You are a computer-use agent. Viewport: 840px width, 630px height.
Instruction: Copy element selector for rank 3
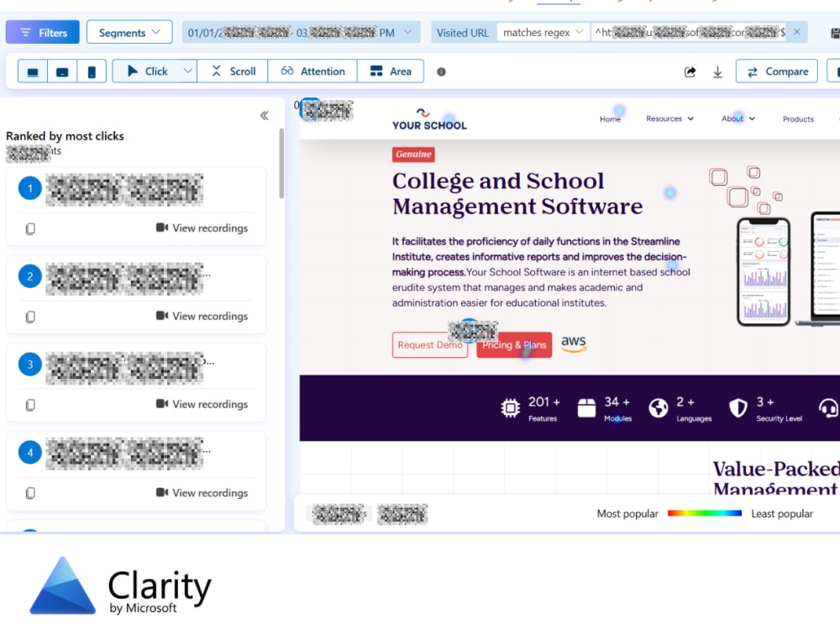[30, 405]
